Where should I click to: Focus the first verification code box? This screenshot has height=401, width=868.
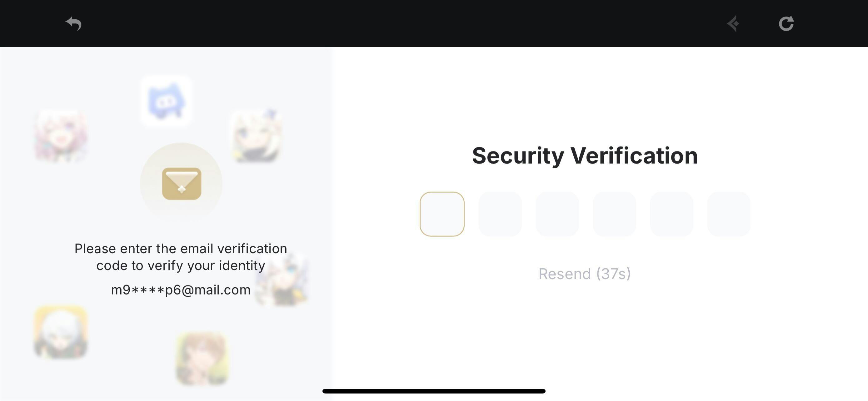[442, 214]
